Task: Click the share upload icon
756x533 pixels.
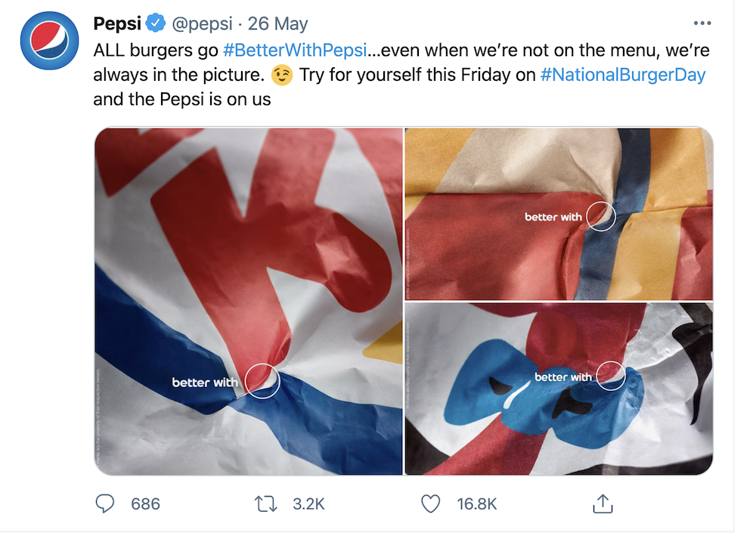Action: pyautogui.click(x=602, y=504)
